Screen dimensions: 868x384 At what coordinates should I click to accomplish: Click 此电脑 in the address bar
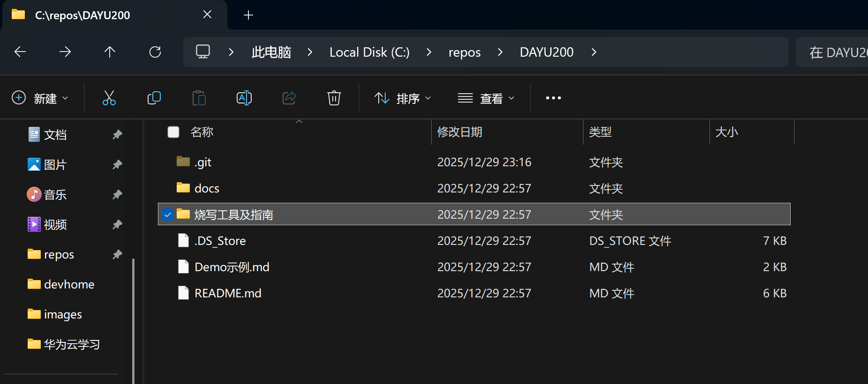click(x=271, y=52)
